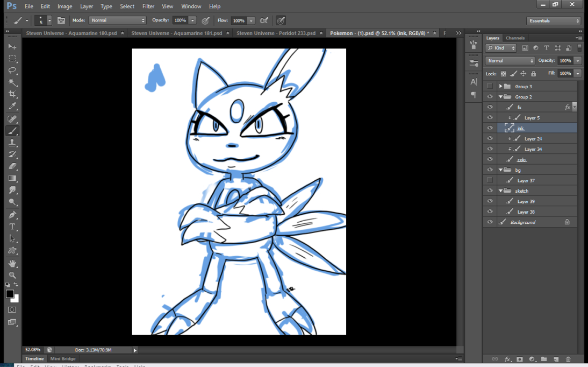This screenshot has width=588, height=367.
Task: Select the Crop tool
Action: [x=12, y=94]
